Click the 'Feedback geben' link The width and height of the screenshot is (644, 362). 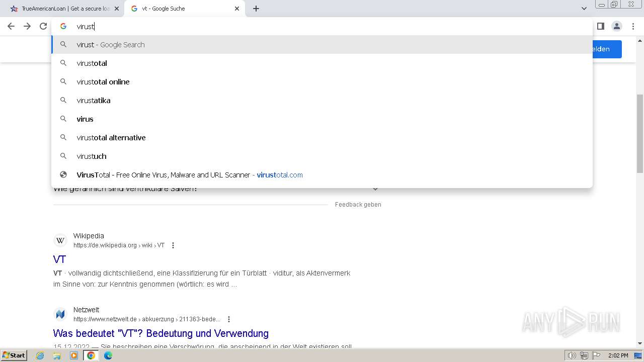pos(358,205)
